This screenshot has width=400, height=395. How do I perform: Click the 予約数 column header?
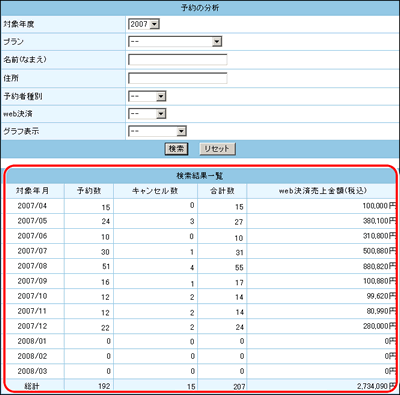click(x=89, y=191)
